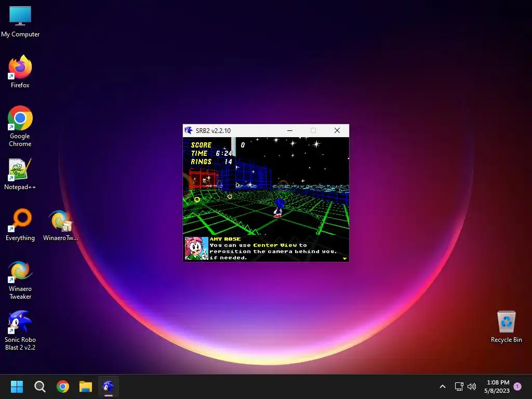Open the clock showing 1:08 PM
532x399 pixels.
[x=497, y=387]
